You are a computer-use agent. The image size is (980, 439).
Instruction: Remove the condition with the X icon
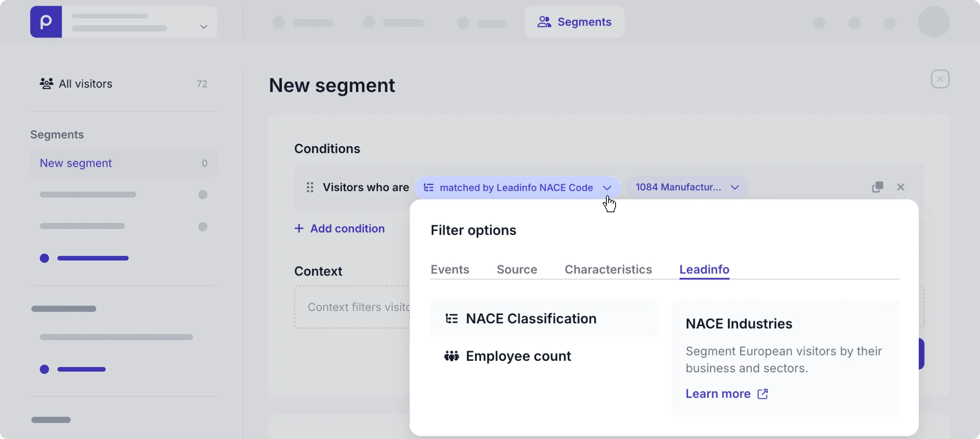click(x=900, y=187)
